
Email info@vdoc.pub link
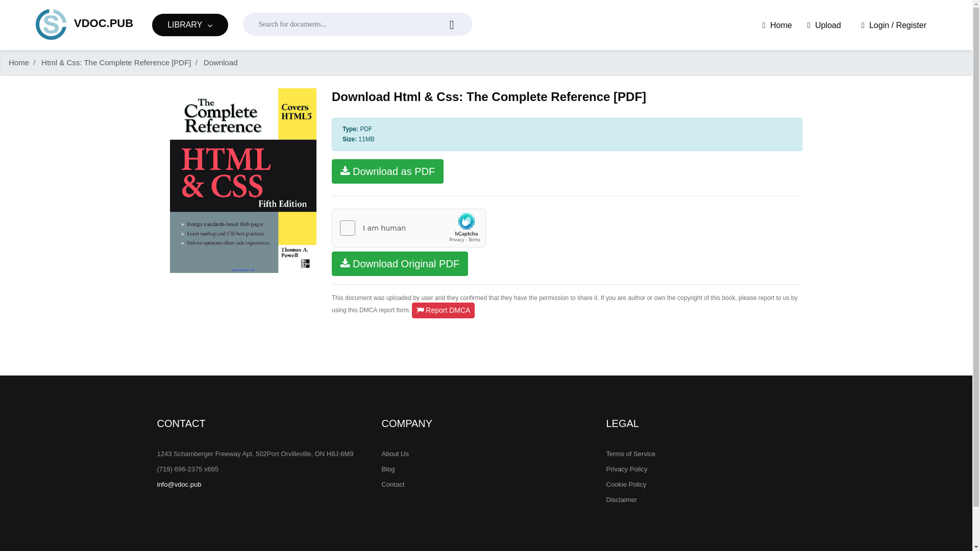point(179,485)
